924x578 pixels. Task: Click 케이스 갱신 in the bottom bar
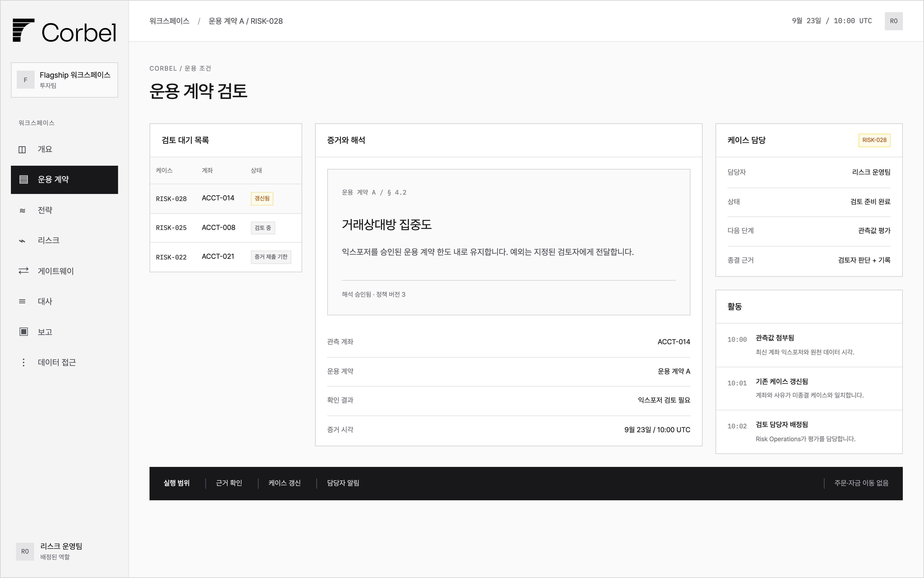pyautogui.click(x=284, y=483)
